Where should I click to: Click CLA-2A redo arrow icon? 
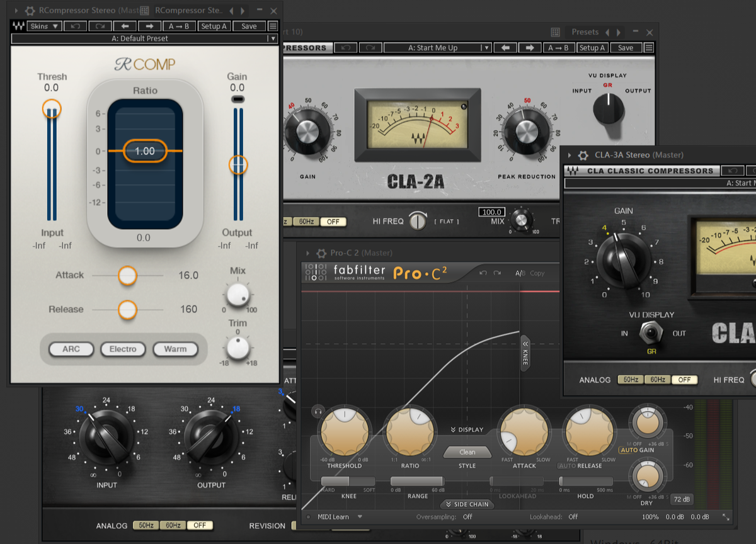click(370, 48)
